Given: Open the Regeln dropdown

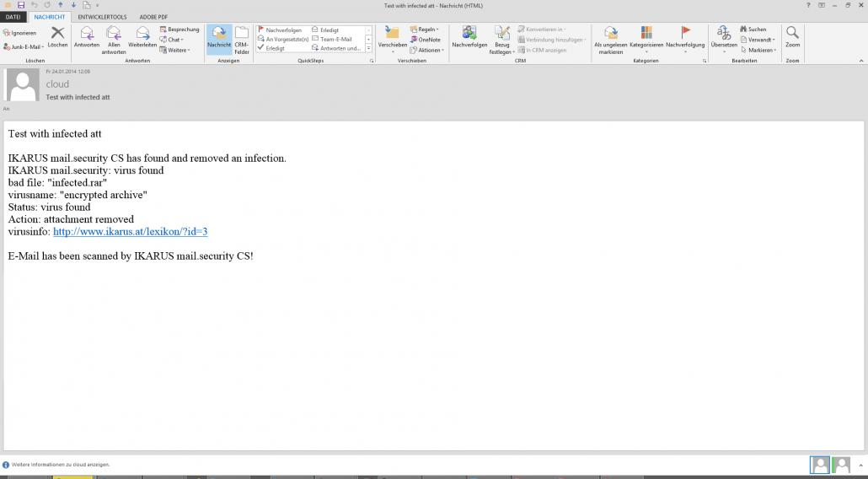Looking at the screenshot, I should point(425,30).
